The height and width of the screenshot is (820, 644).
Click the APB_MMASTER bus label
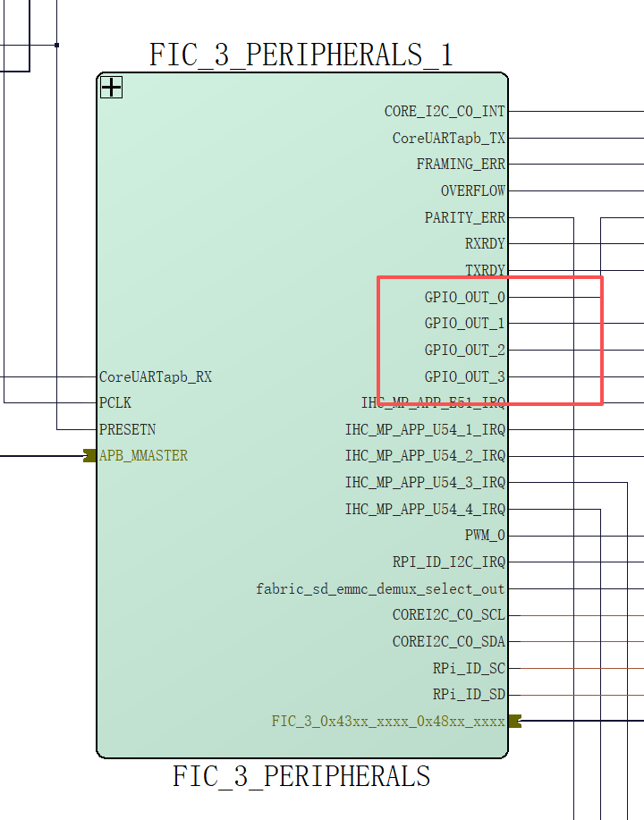pyautogui.click(x=143, y=455)
